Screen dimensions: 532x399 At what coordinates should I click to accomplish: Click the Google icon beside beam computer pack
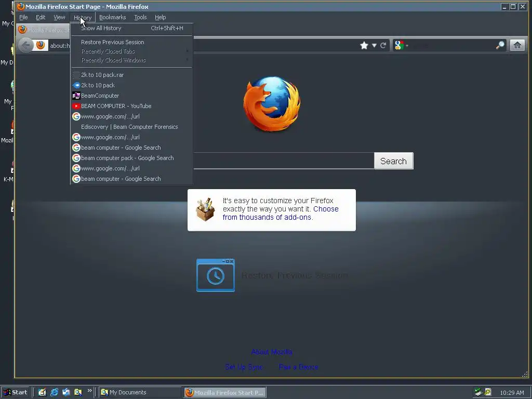pyautogui.click(x=76, y=158)
